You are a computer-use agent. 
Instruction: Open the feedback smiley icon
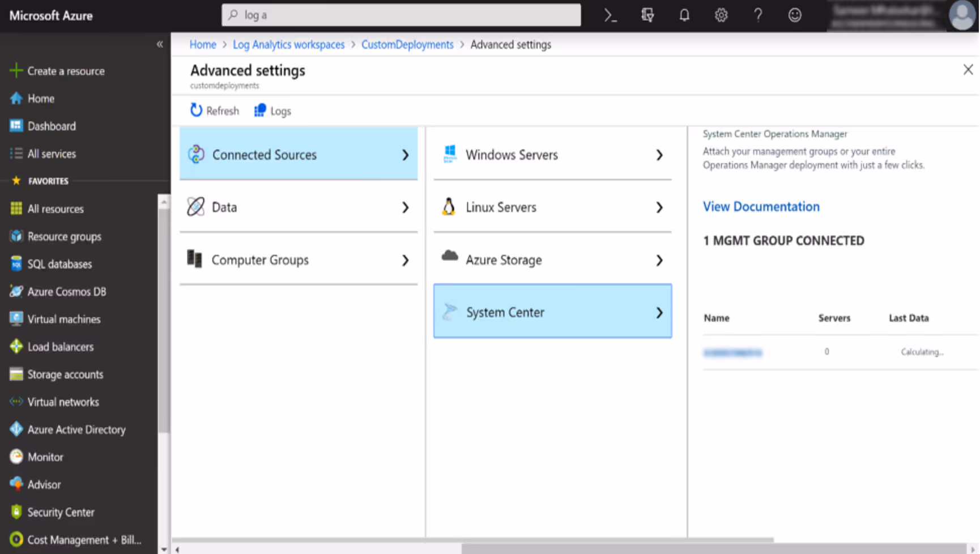(x=795, y=15)
